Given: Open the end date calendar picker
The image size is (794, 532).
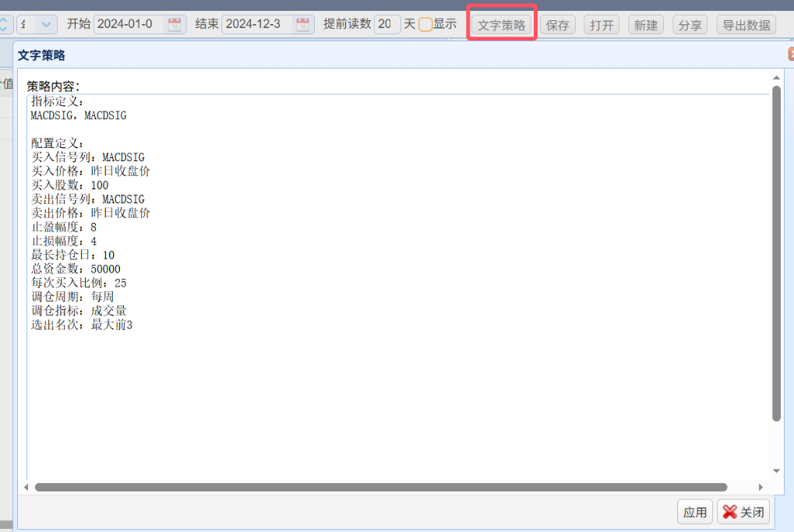Looking at the screenshot, I should tap(302, 24).
